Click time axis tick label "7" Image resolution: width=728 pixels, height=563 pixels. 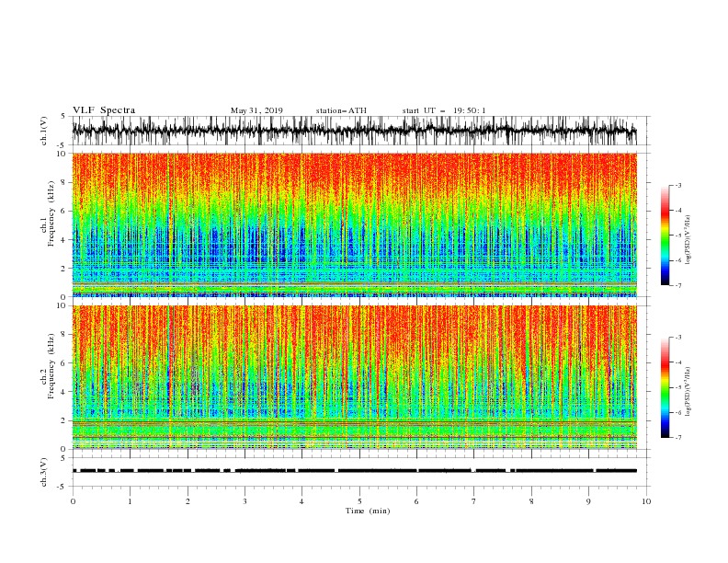coord(474,501)
